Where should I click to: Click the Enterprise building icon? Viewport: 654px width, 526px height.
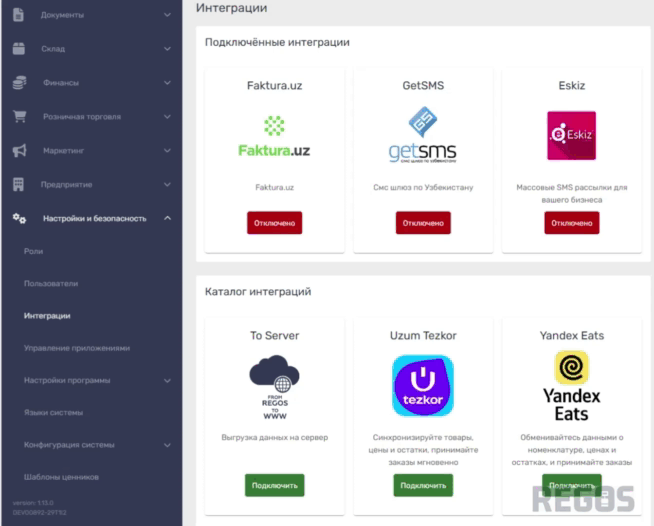[18, 185]
